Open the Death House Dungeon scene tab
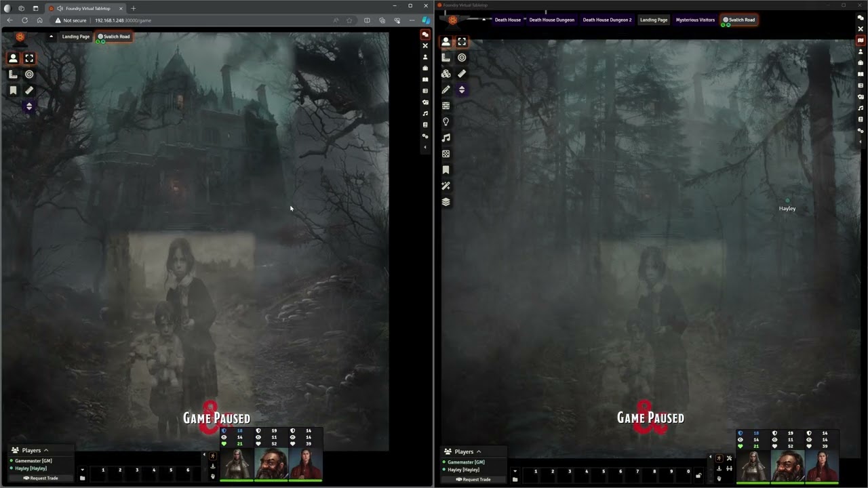868x488 pixels. 551,20
